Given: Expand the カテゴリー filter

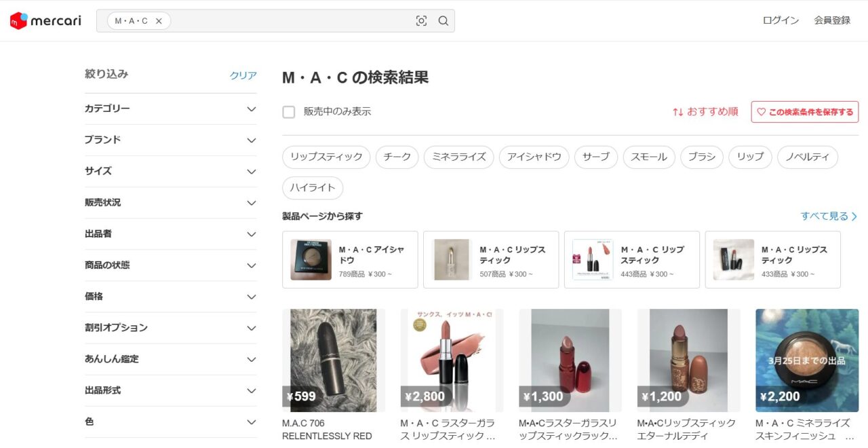Looking at the screenshot, I should [171, 109].
